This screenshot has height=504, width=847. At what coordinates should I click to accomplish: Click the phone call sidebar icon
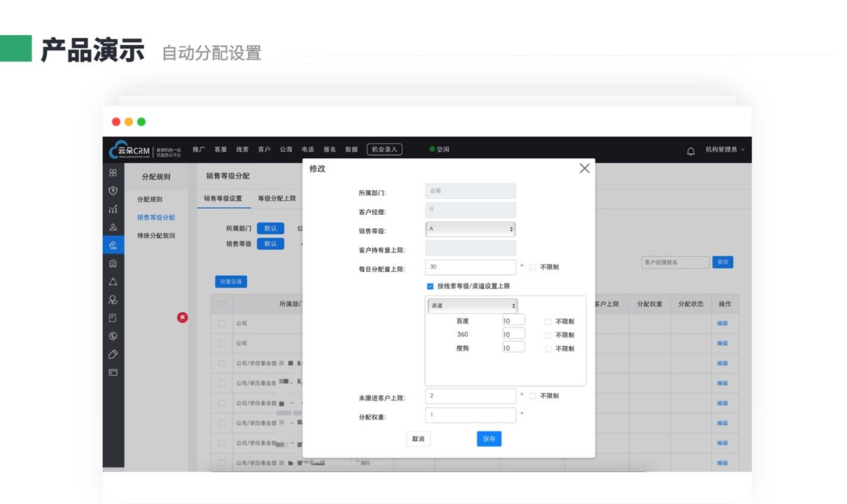[x=113, y=336]
